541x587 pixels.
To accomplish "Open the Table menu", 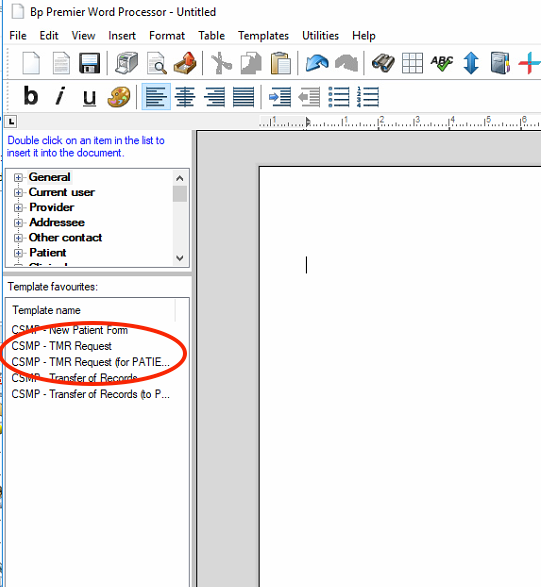I will 212,36.
